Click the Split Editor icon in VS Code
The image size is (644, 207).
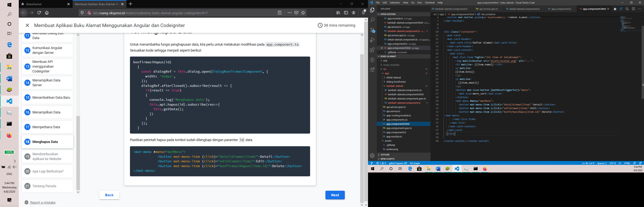pos(633,9)
